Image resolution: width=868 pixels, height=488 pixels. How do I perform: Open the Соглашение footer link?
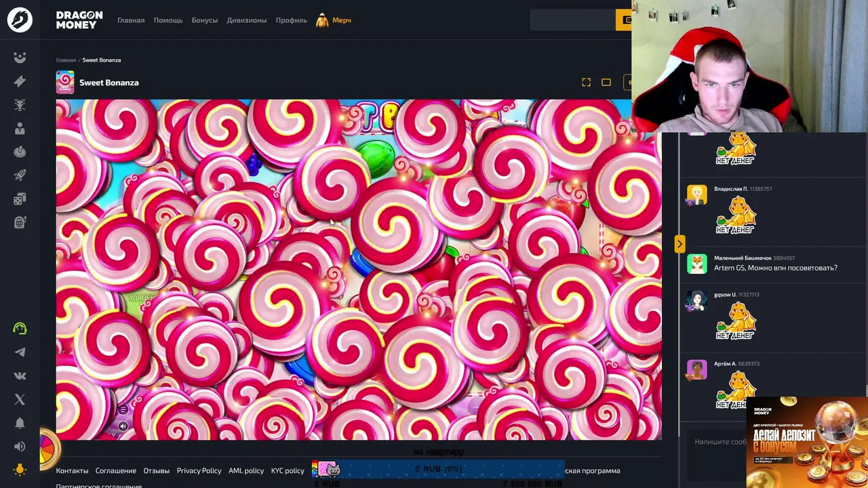tap(116, 470)
